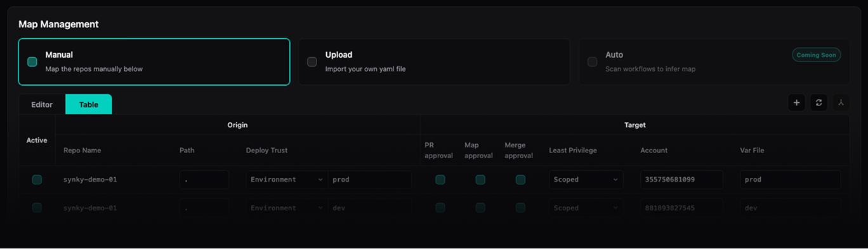Toggle PR approval for prod row
This screenshot has width=868, height=249.
click(x=440, y=180)
